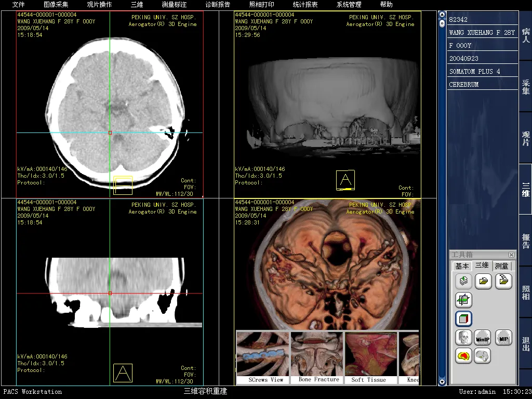The height and width of the screenshot is (399, 532).
Task: Open the 照相打印 menu
Action: coord(262,4)
